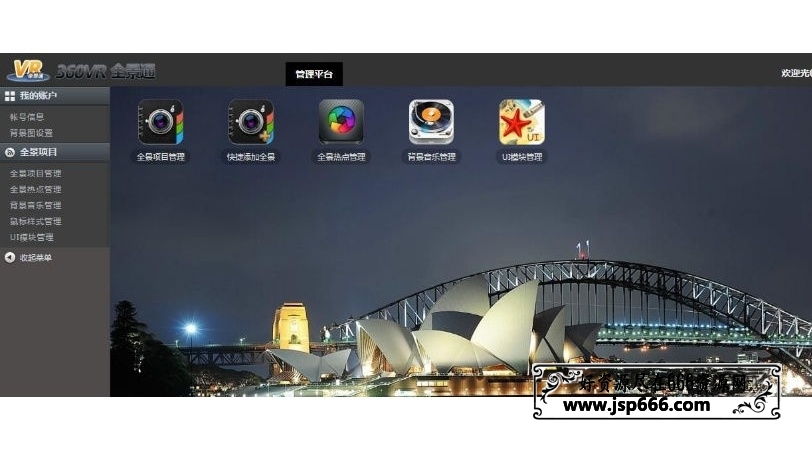The image size is (812, 451).
Task: Select 鼠标样式管理 in the sidebar menu
Action: [x=35, y=221]
